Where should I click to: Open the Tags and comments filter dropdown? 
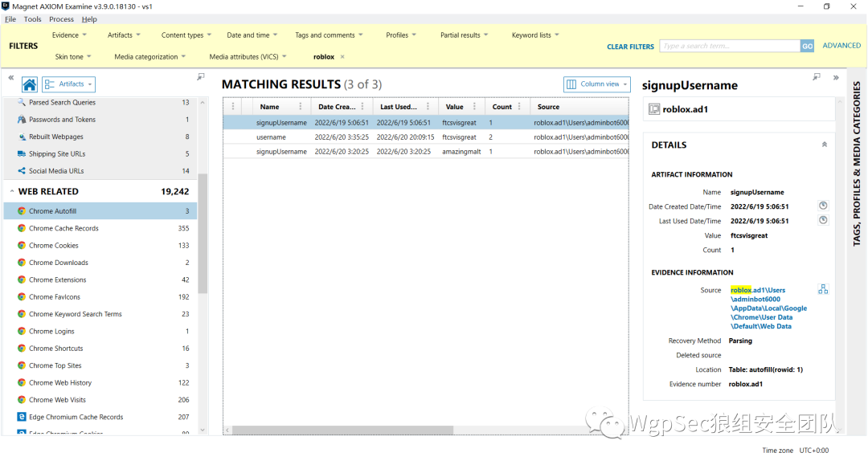[x=329, y=35]
